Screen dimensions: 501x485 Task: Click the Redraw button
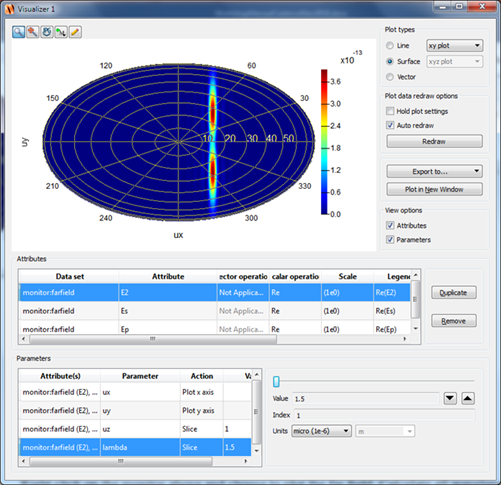click(x=434, y=141)
